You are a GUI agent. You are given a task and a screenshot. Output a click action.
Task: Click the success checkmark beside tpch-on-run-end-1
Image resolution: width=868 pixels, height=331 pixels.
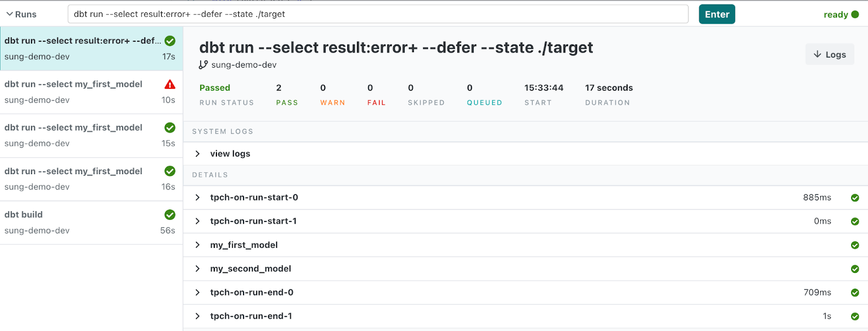[x=855, y=316]
